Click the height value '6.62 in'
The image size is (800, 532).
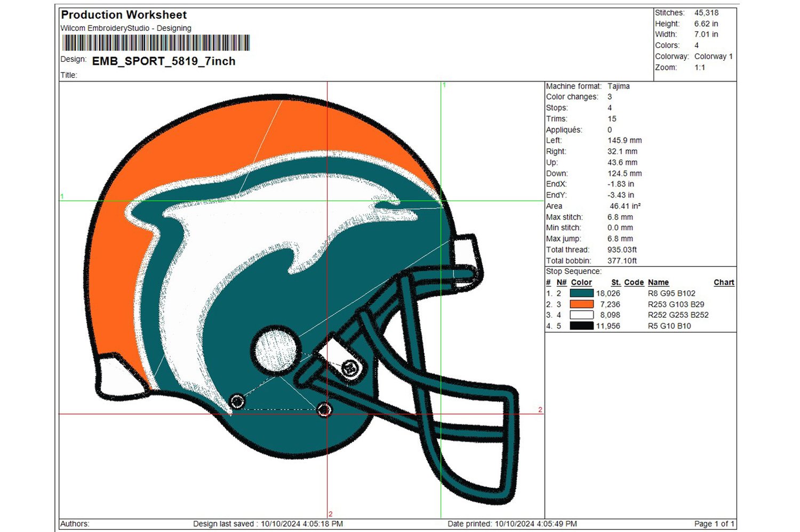(x=706, y=24)
